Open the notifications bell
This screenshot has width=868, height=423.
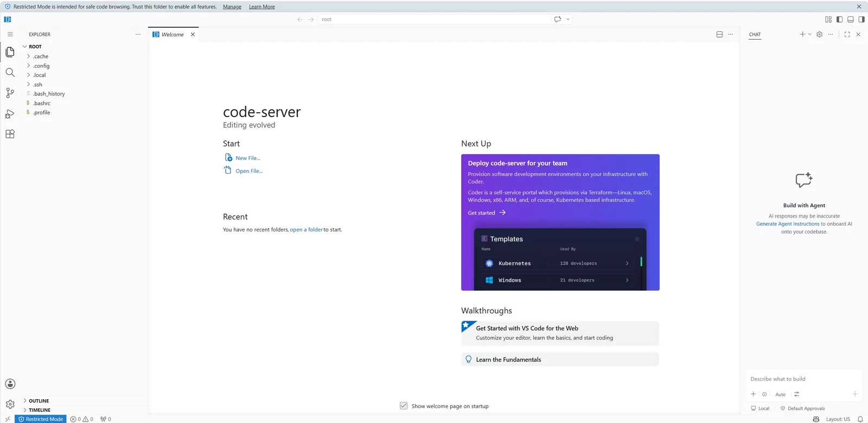[x=860, y=419]
